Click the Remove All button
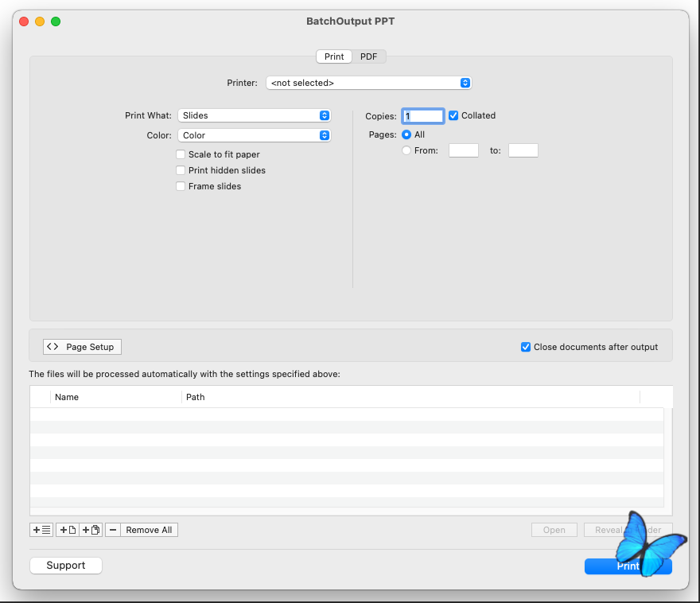The image size is (700, 603). (x=149, y=530)
